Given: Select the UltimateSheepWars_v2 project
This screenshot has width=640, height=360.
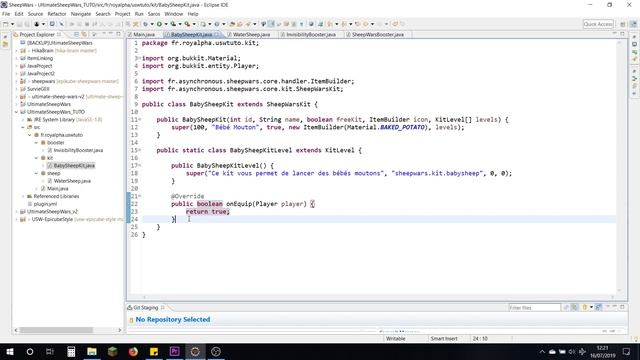Looking at the screenshot, I should tap(52, 212).
